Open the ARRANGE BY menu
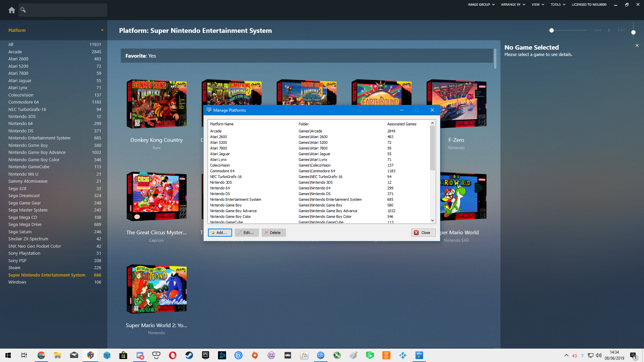The height and width of the screenshot is (362, 644). pyautogui.click(x=513, y=5)
